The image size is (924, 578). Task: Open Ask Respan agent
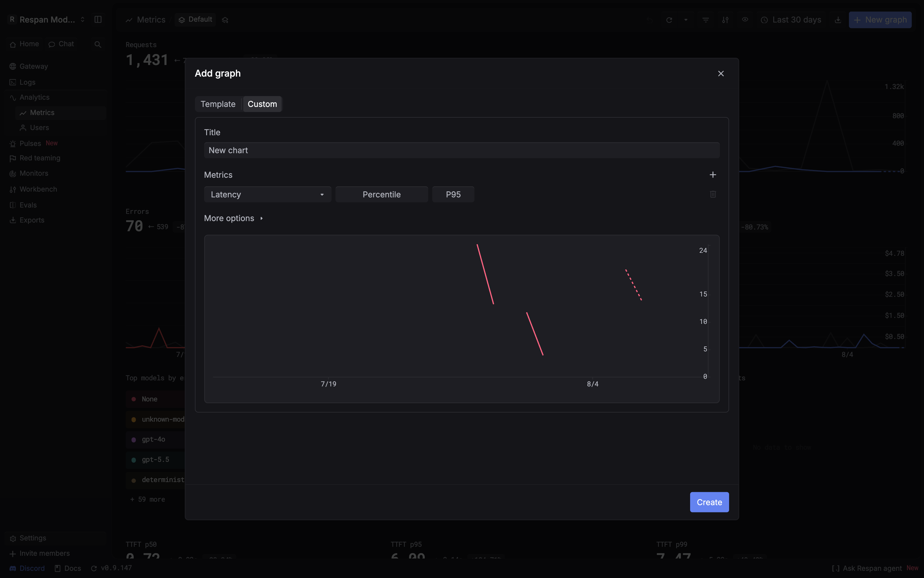(875, 568)
